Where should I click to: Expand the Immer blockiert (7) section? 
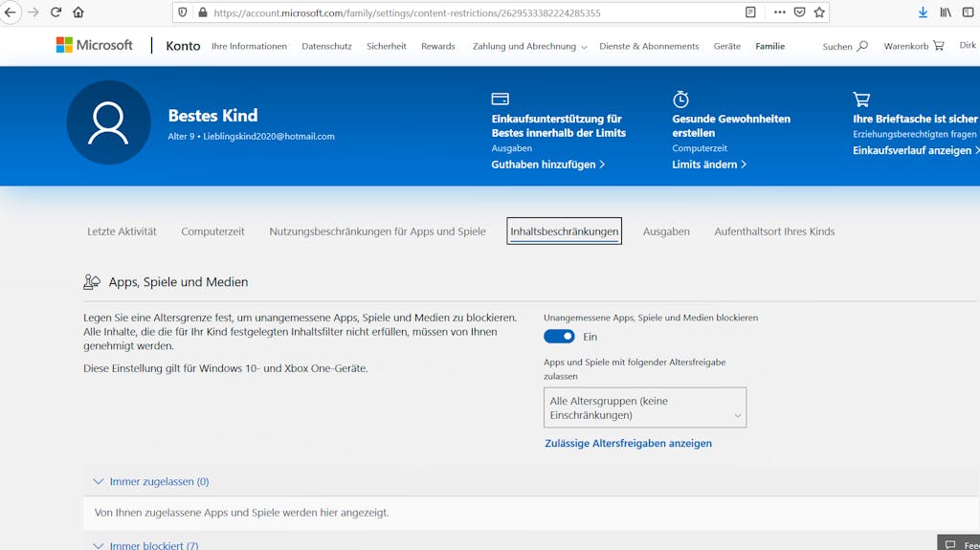[145, 545]
